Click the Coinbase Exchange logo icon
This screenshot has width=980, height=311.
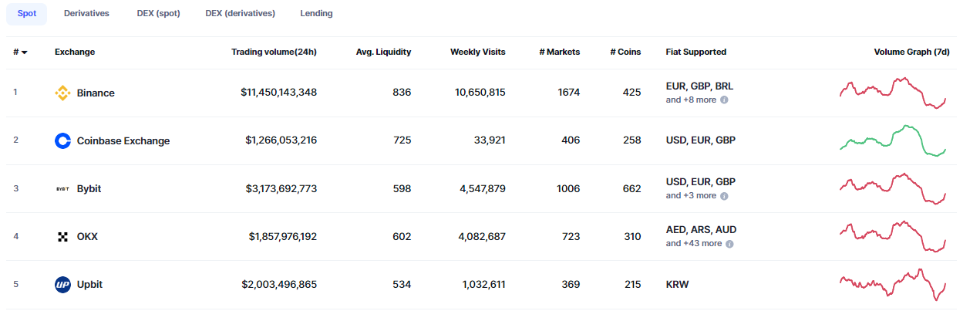click(62, 141)
